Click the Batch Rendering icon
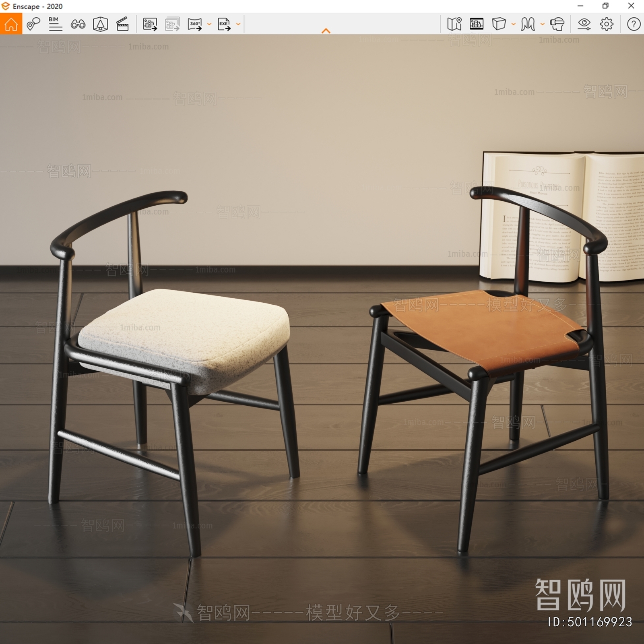 coord(172,24)
